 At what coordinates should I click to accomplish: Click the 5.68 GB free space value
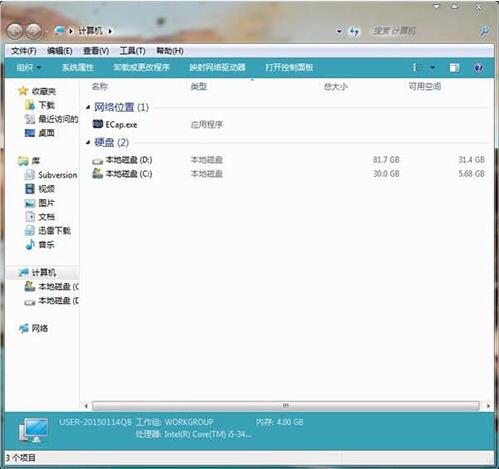pyautogui.click(x=471, y=174)
